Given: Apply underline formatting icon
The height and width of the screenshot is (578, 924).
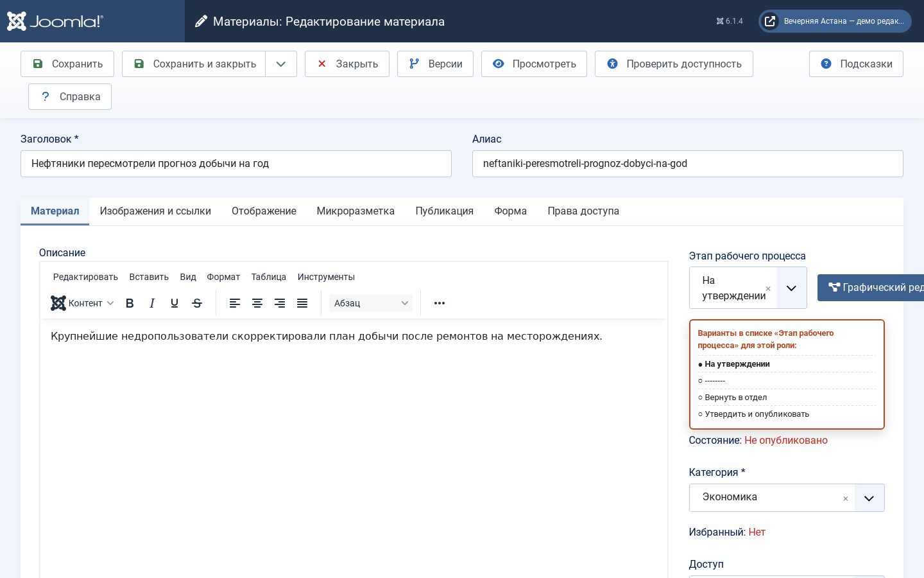Looking at the screenshot, I should [175, 303].
